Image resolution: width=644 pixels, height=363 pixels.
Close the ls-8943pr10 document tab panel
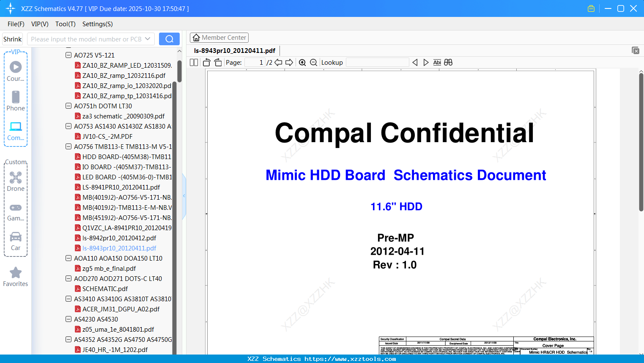click(636, 50)
